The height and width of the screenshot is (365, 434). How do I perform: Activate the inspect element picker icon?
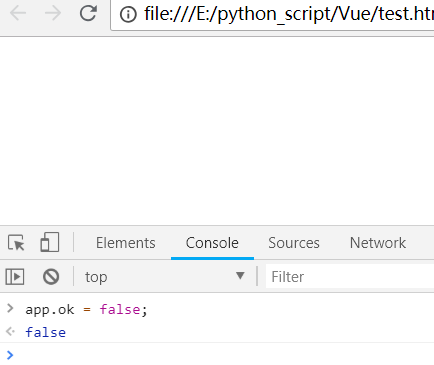(16, 243)
